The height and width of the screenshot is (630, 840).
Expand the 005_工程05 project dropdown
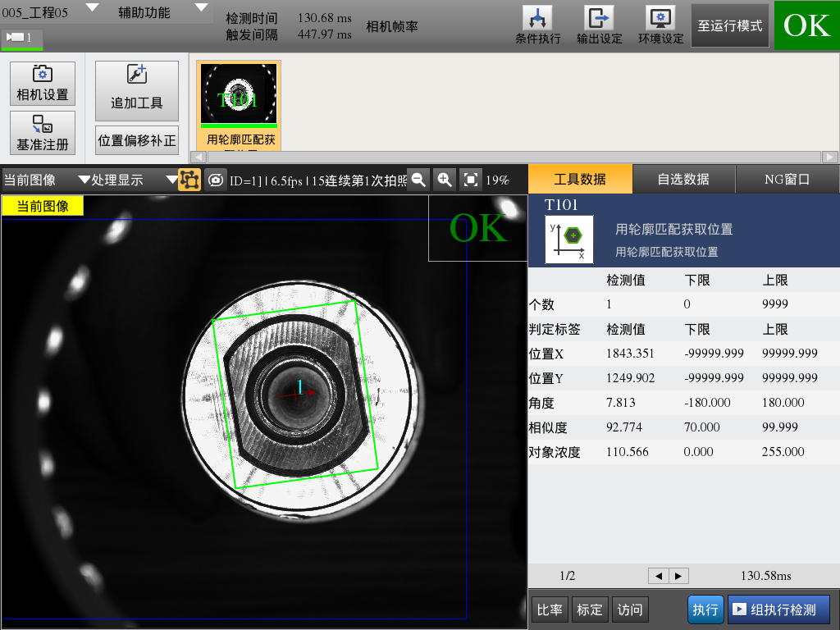pos(92,8)
